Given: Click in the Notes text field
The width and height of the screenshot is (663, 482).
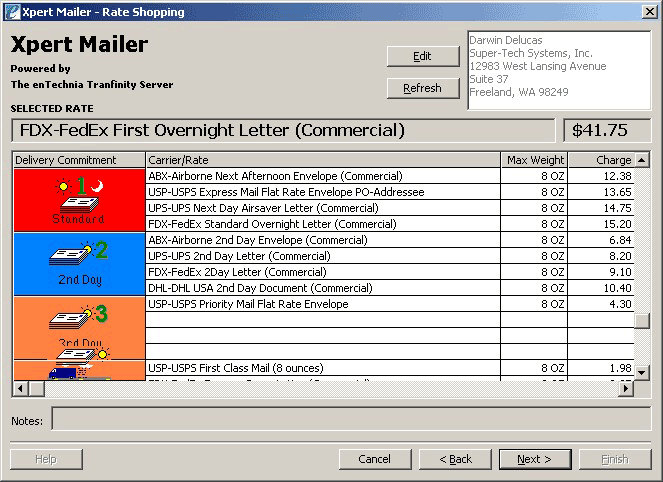Looking at the screenshot, I should pyautogui.click(x=350, y=420).
